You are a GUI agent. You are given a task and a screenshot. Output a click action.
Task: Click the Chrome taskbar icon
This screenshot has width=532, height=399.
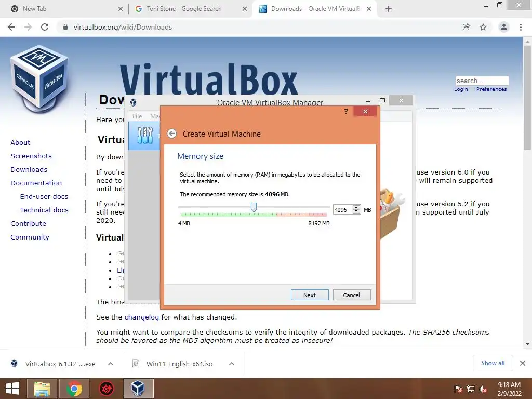click(x=74, y=389)
